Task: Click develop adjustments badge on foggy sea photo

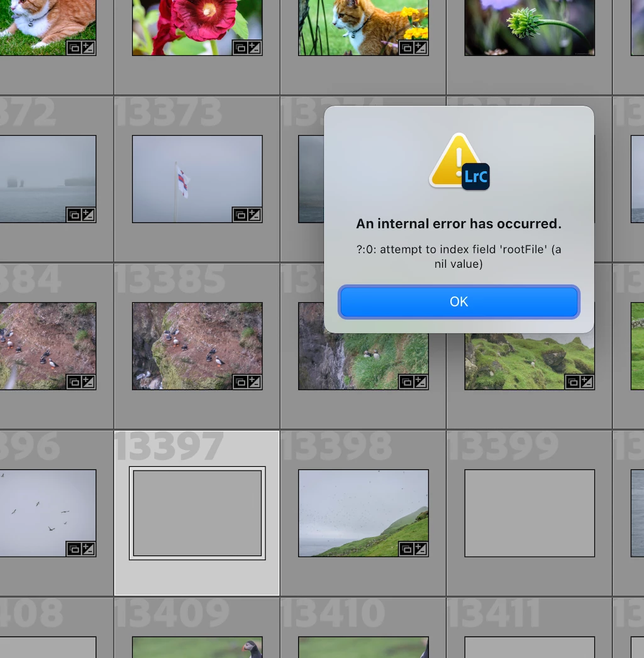Action: pos(88,215)
